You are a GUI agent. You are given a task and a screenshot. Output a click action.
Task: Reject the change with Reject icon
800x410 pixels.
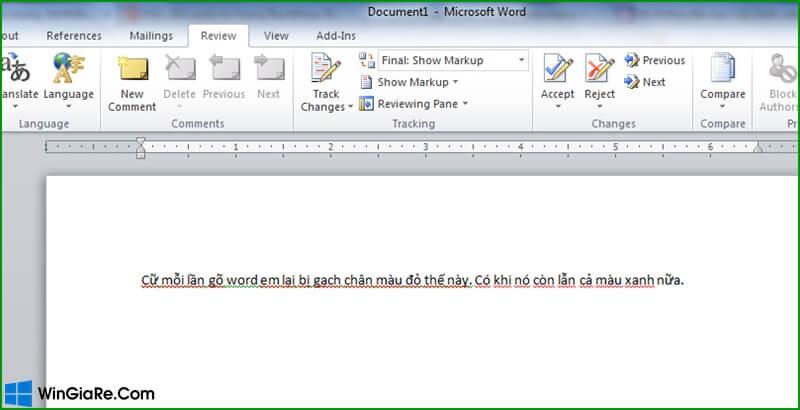coord(599,68)
